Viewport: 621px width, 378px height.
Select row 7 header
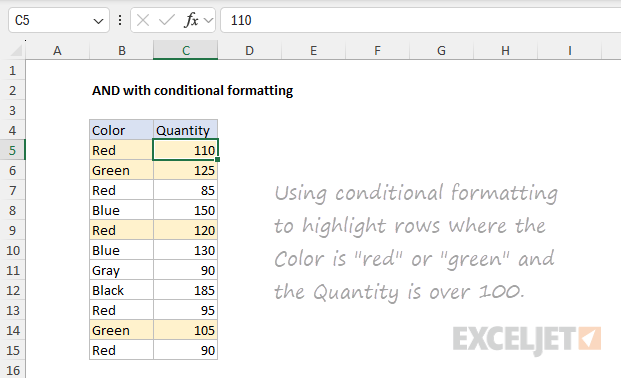(13, 190)
